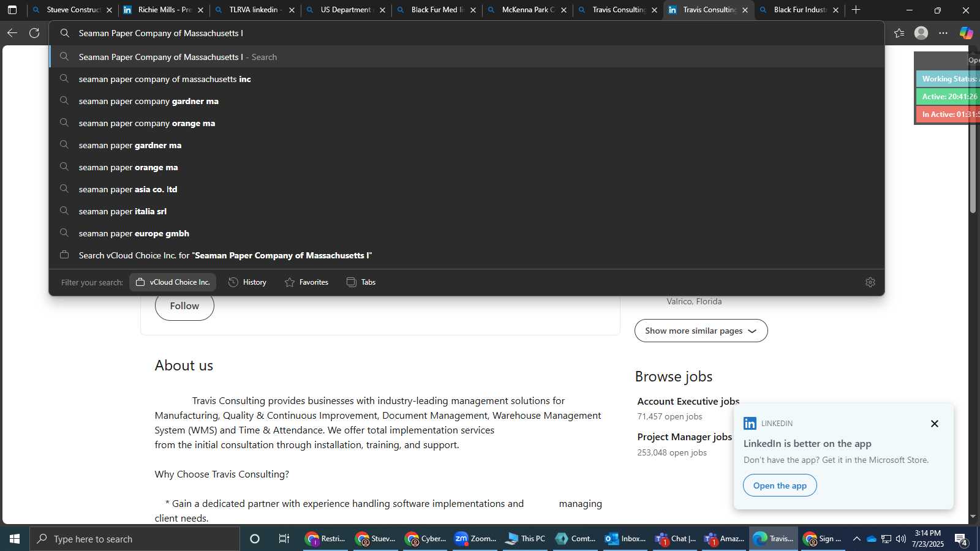Launch Copilot from the toolbar icon
This screenshot has height=551, width=980.
coord(966,33)
